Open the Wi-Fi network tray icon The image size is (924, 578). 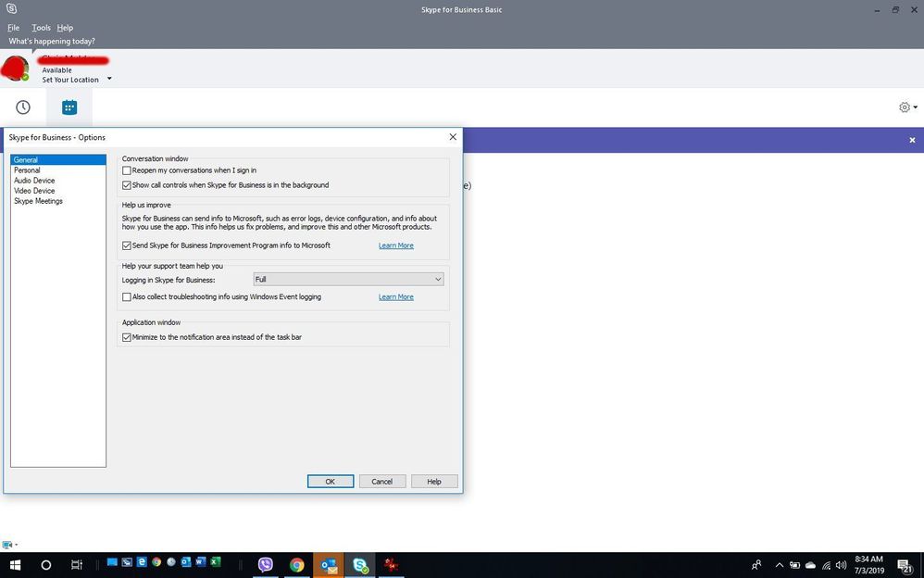[x=826, y=565]
